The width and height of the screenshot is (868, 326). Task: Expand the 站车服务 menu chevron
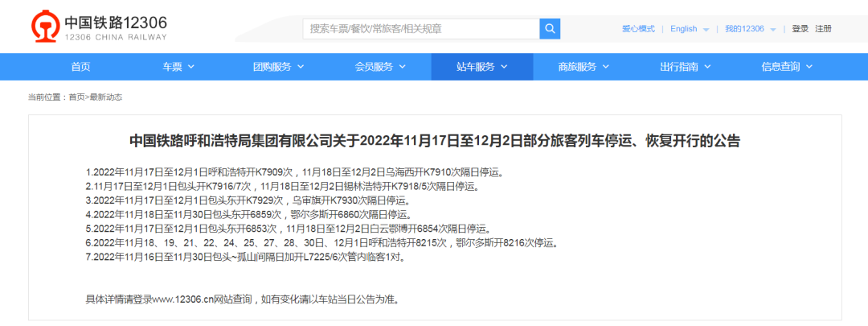point(504,67)
